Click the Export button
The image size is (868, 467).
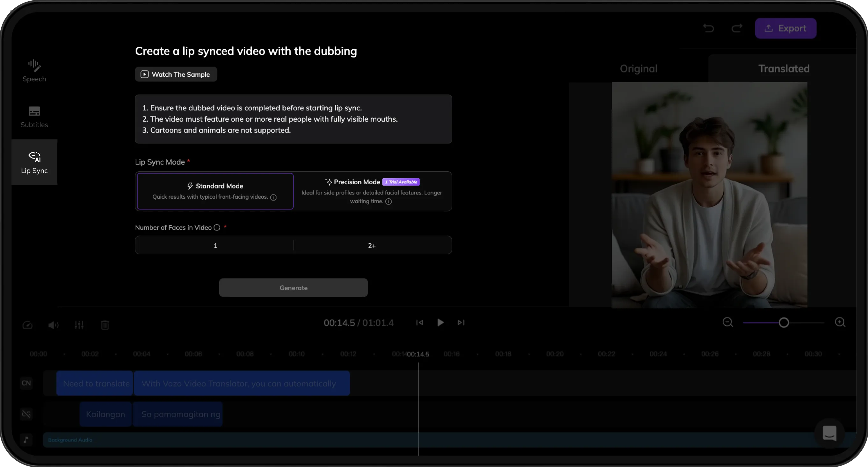click(x=785, y=28)
